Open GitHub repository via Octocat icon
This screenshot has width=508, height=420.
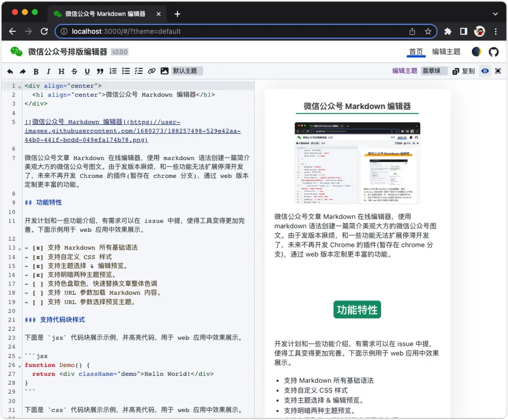494,52
